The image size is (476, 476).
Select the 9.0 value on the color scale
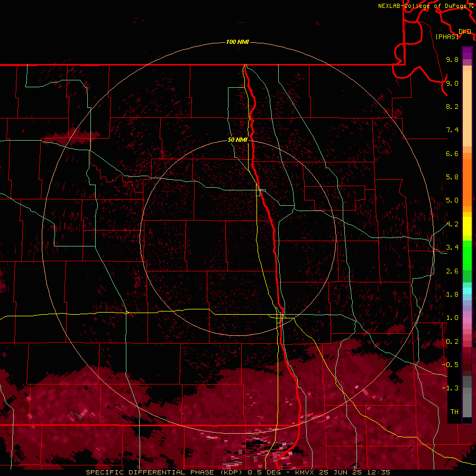452,83
